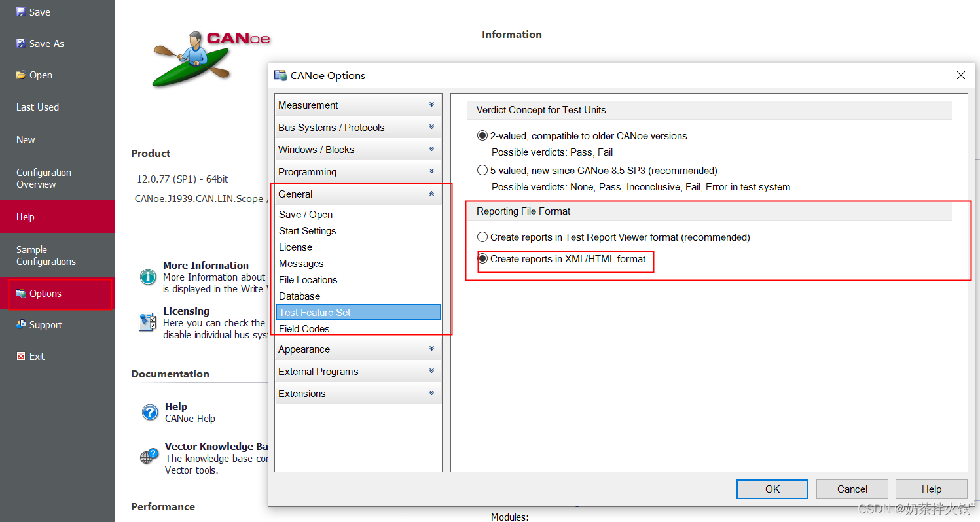Click version text 12.0.77 (SP1) - 64bit
Image resolution: width=980 pixels, height=522 pixels.
point(182,179)
